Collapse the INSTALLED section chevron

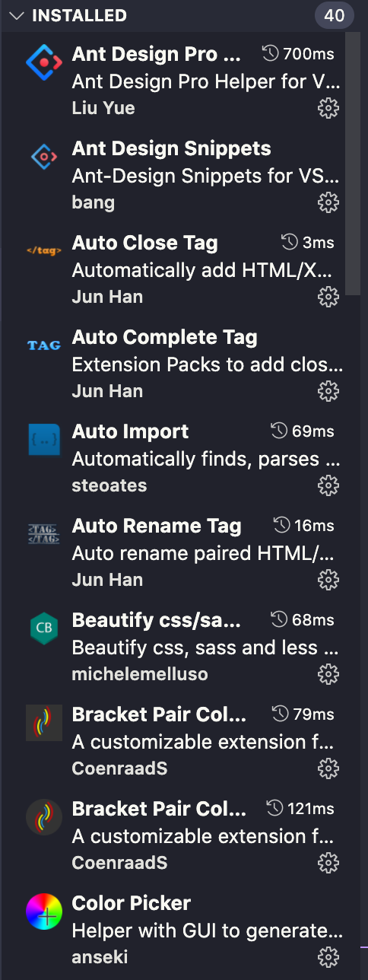pos(16,15)
